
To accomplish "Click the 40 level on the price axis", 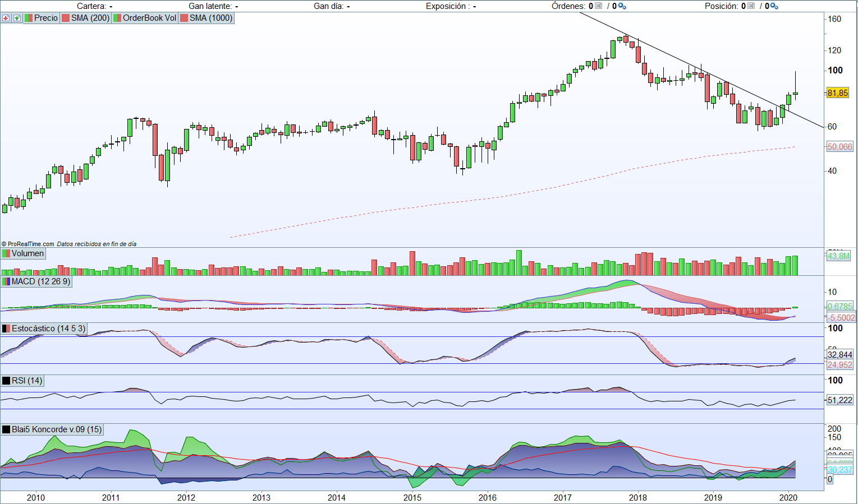I will pos(832,171).
